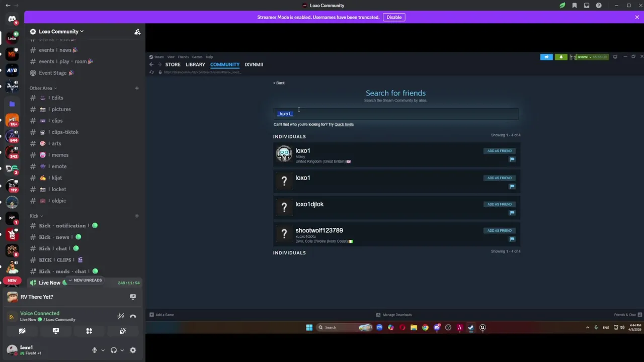Jump to New Unreads below
The height and width of the screenshot is (362, 644).
[x=85, y=281]
